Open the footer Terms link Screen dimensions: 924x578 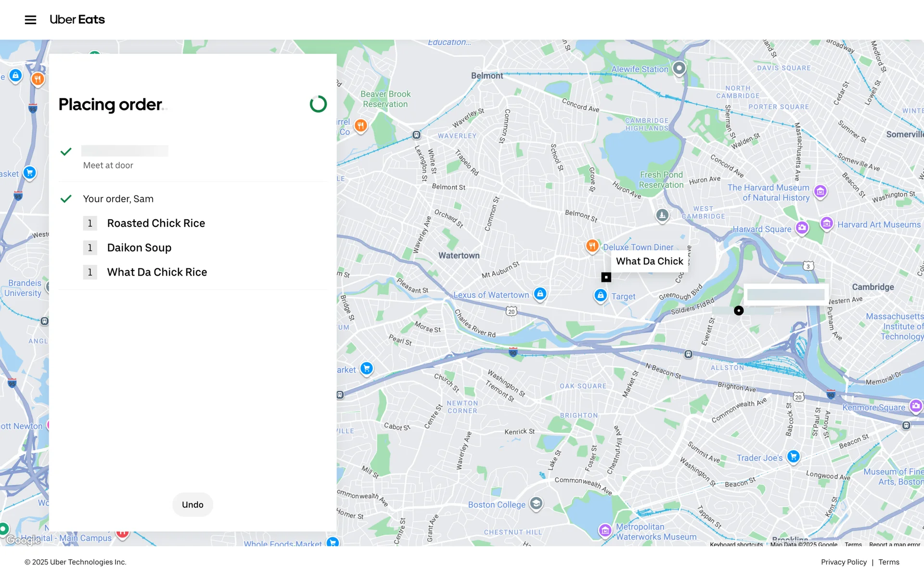(x=888, y=562)
